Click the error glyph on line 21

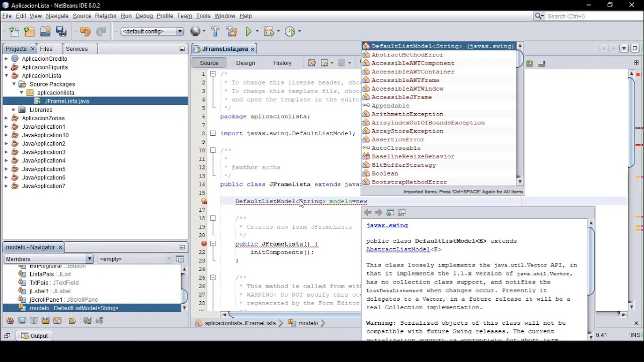204,244
